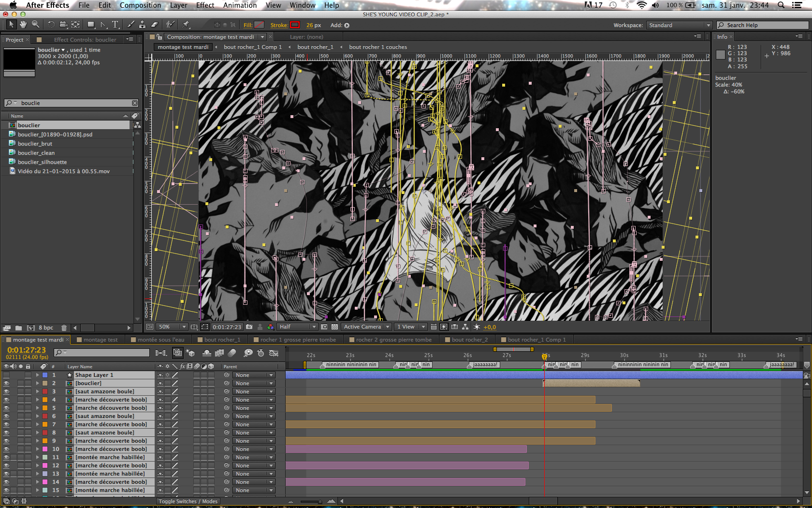Open the Composition Flowchart icon

point(465,327)
